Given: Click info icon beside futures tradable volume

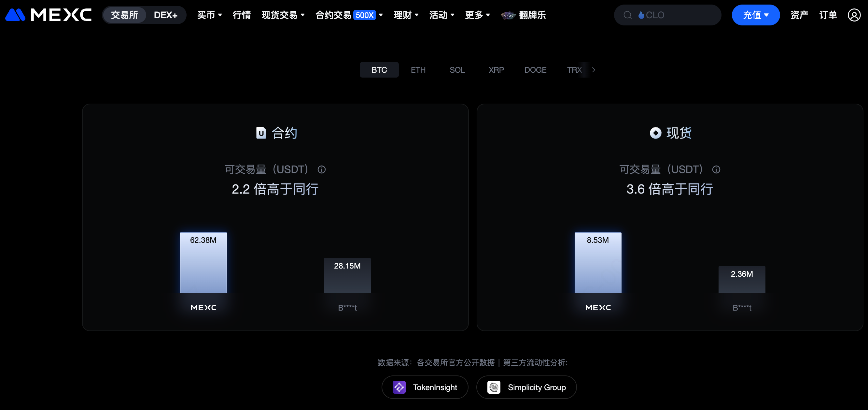Looking at the screenshot, I should pos(321,169).
